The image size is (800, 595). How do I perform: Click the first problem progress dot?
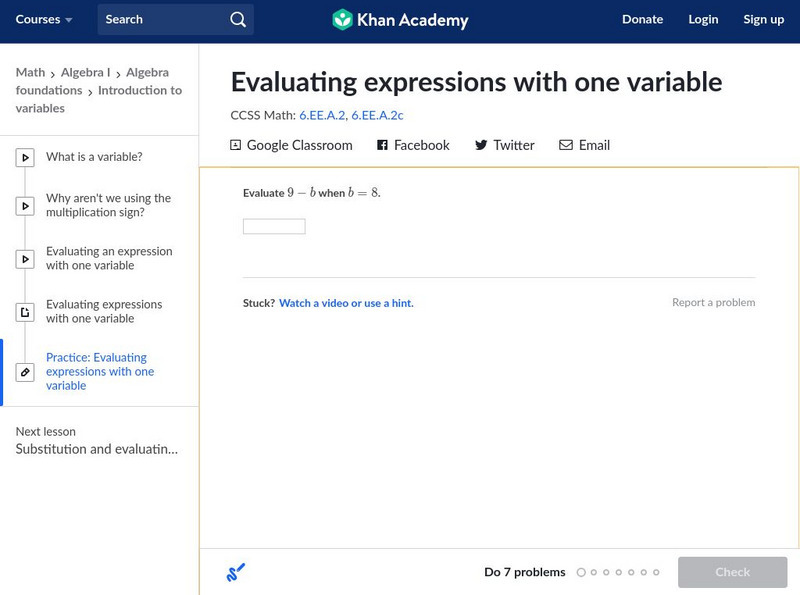[x=581, y=573]
